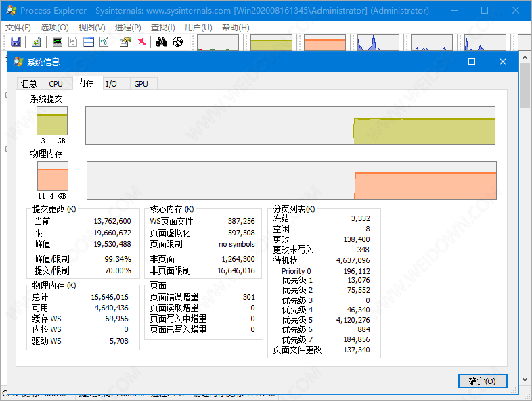Click the 当前 commit value 13,762,600
This screenshot has height=401, width=532.
coord(112,221)
